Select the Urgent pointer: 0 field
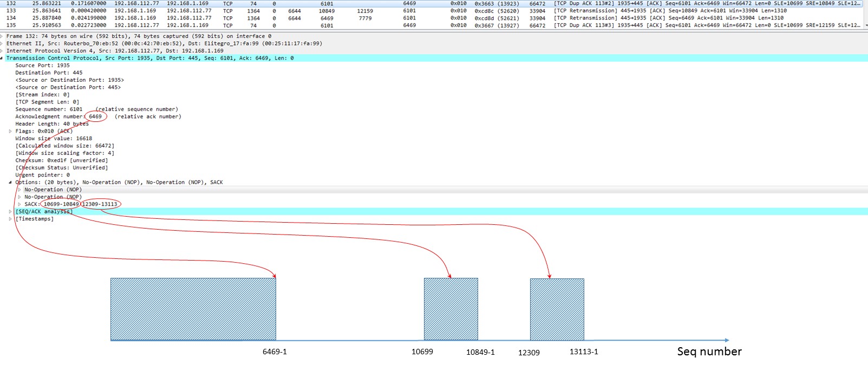Image resolution: width=868 pixels, height=390 pixels. [x=43, y=175]
